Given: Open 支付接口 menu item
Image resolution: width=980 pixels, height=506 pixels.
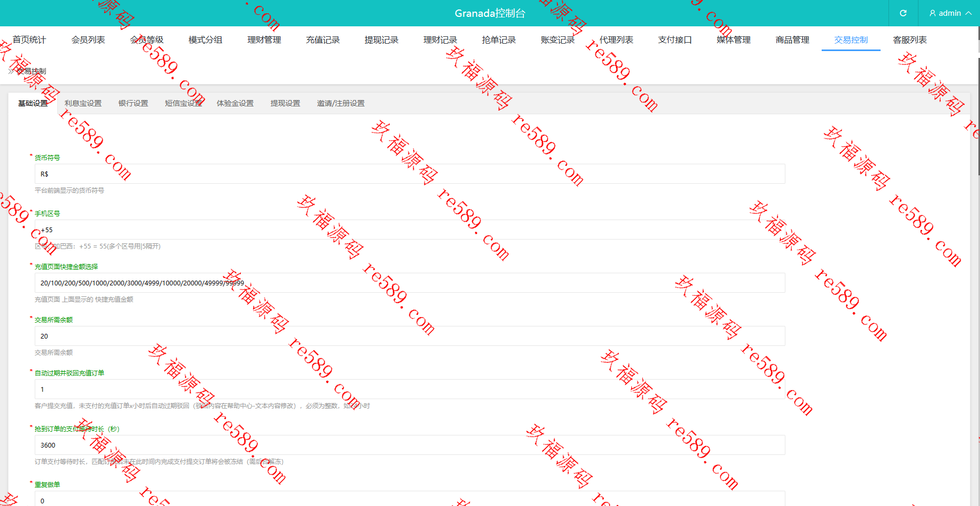Looking at the screenshot, I should click(675, 39).
